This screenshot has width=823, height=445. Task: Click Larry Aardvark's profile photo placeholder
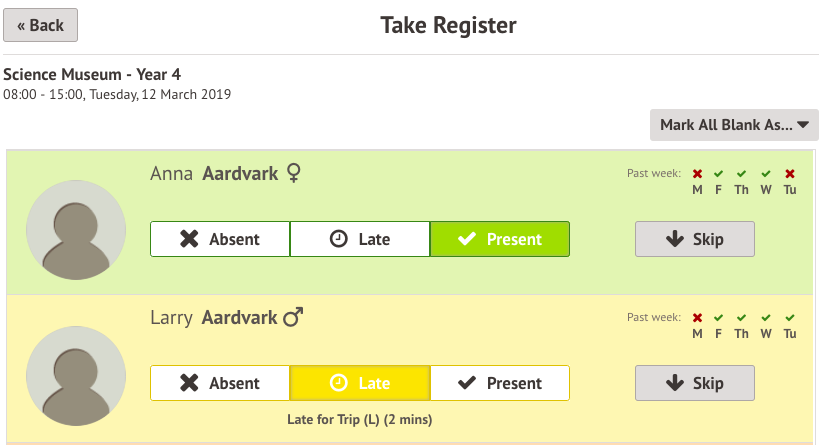[x=76, y=374]
